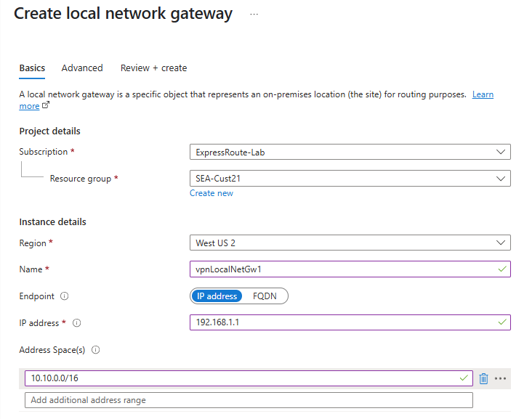
Task: Open the Review + create tab
Action: click(x=153, y=68)
